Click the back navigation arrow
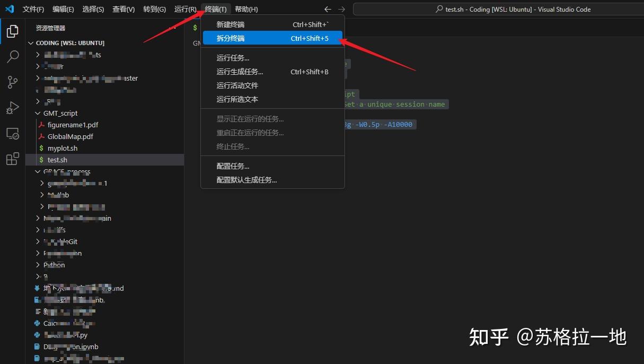644x364 pixels. click(328, 9)
